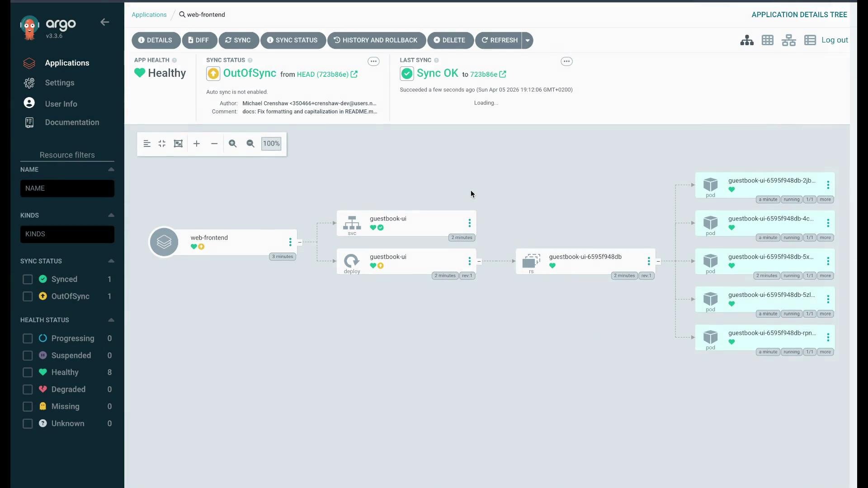868x488 pixels.
Task: Click the DELETE button
Action: pos(450,40)
